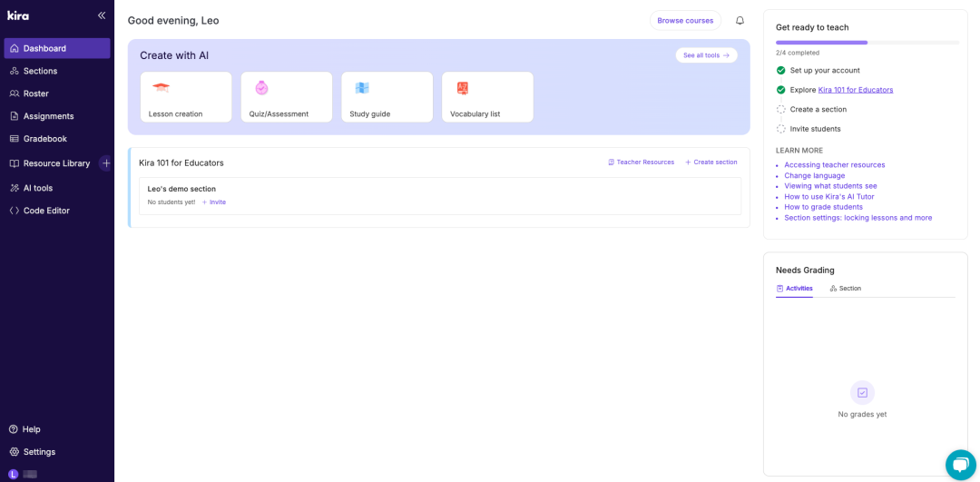Click the plus icon beside Resource Library
980x482 pixels.
106,163
